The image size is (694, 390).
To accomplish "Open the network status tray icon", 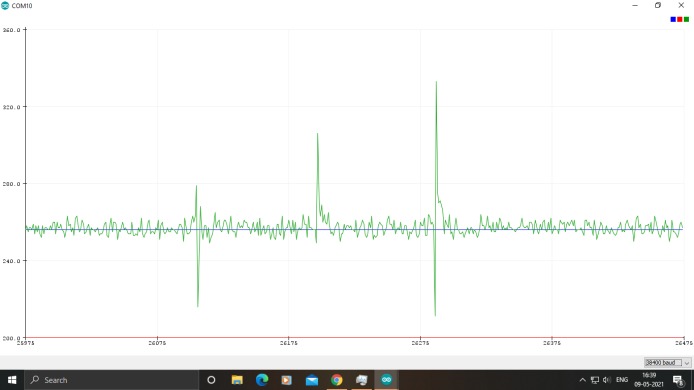I will pos(594,380).
